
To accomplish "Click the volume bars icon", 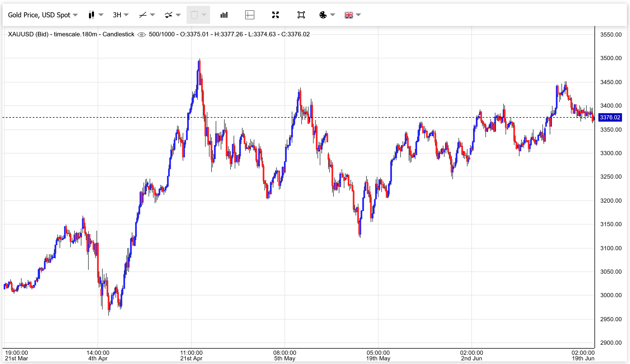I will [x=224, y=15].
